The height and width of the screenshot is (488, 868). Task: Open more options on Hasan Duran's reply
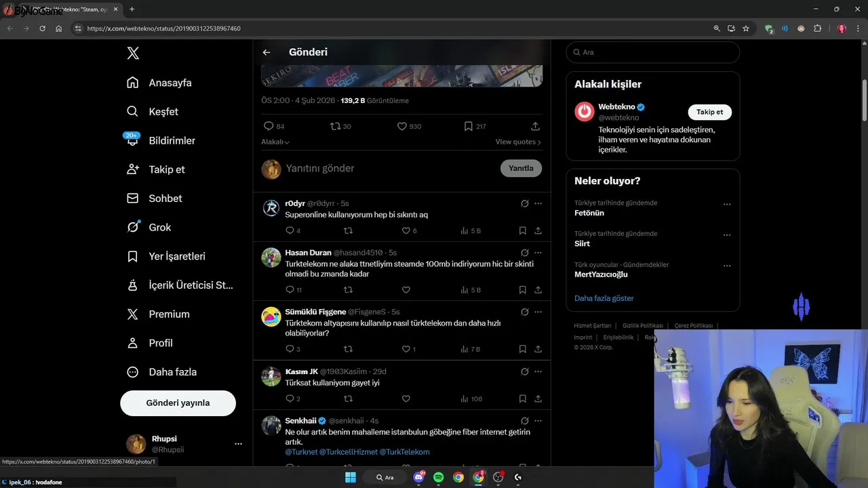tap(538, 253)
